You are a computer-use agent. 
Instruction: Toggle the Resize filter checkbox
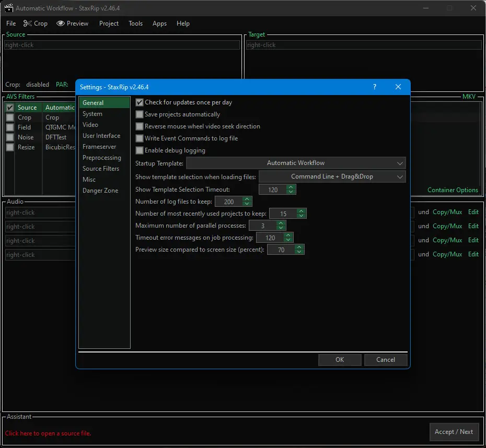click(x=10, y=147)
